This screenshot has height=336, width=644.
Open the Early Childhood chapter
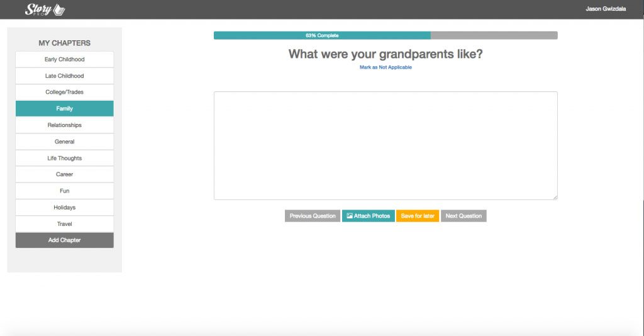click(65, 59)
